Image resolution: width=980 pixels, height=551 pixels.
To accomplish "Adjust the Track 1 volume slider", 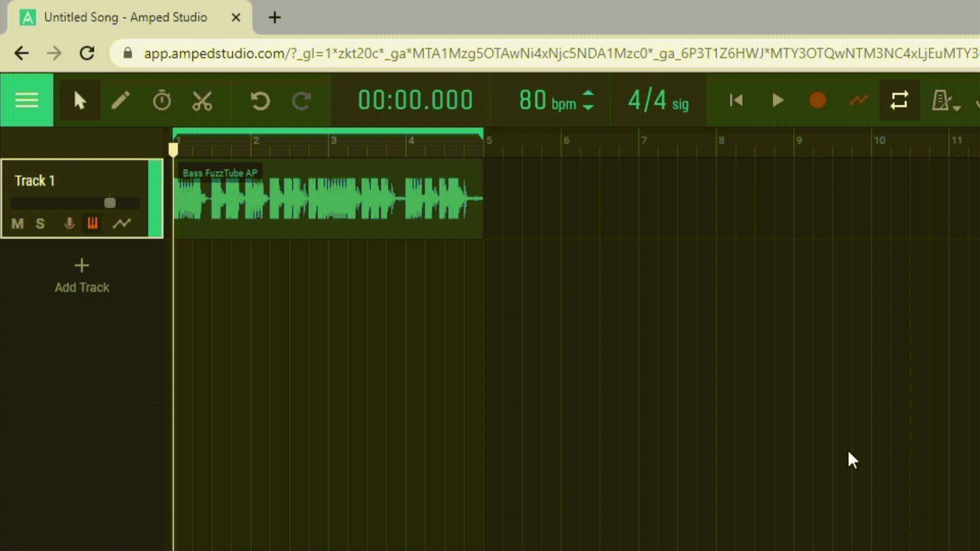I will pos(109,203).
